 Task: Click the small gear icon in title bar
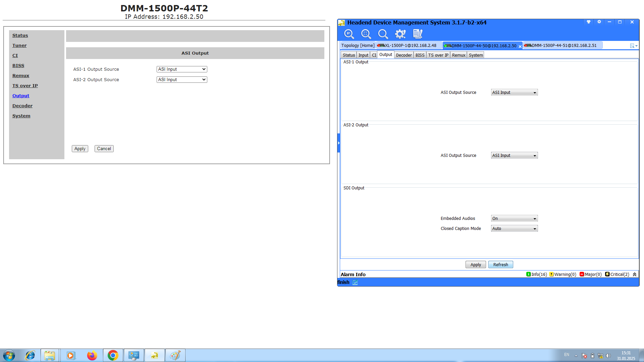[599, 22]
